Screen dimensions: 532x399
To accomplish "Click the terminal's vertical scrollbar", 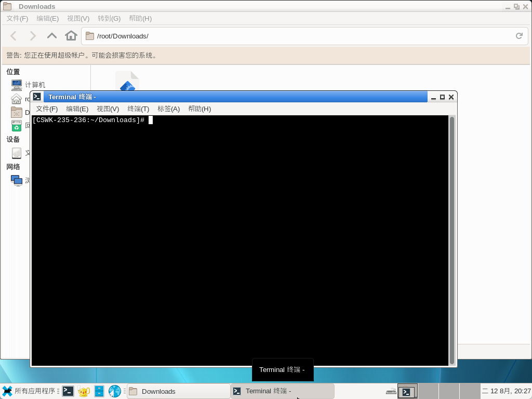I will pyautogui.click(x=452, y=239).
